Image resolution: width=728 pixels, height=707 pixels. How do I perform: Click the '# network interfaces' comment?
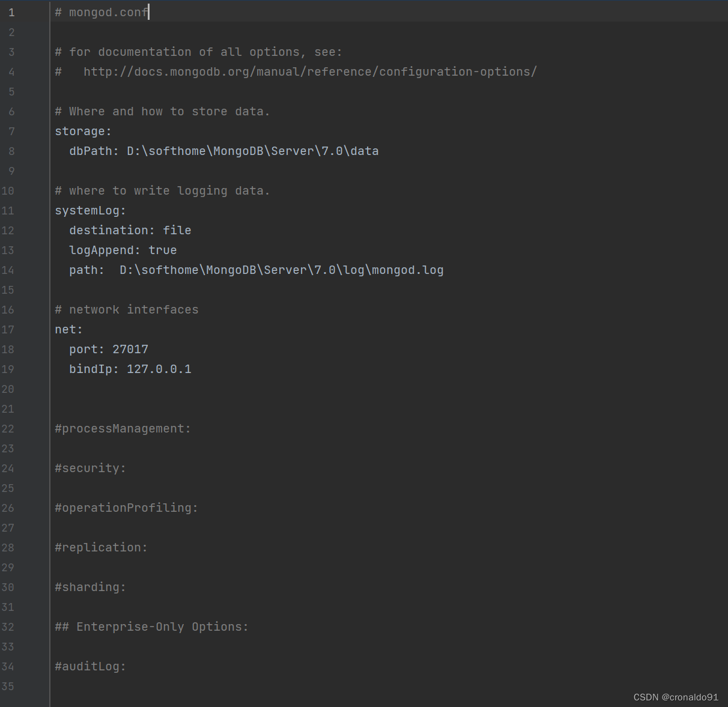coord(127,310)
